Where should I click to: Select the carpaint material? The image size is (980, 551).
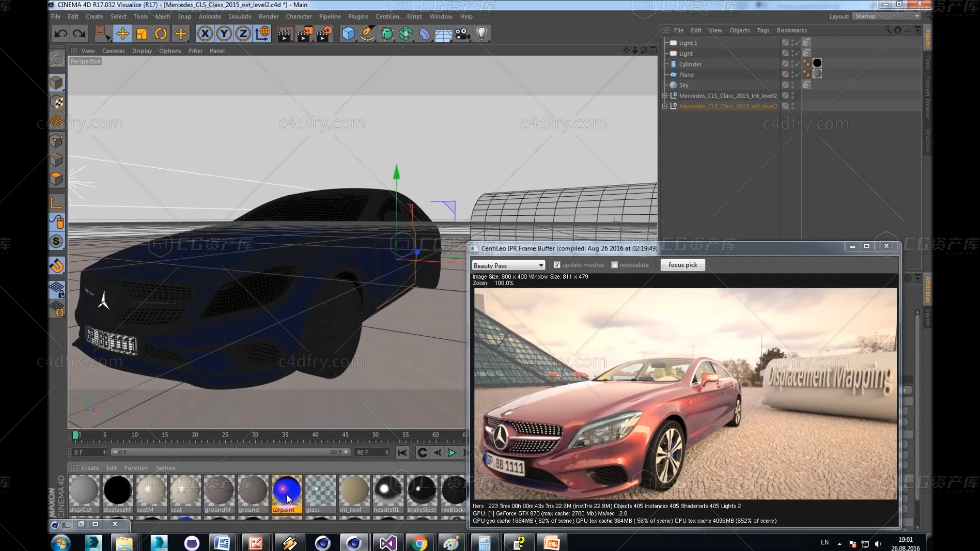click(x=286, y=494)
